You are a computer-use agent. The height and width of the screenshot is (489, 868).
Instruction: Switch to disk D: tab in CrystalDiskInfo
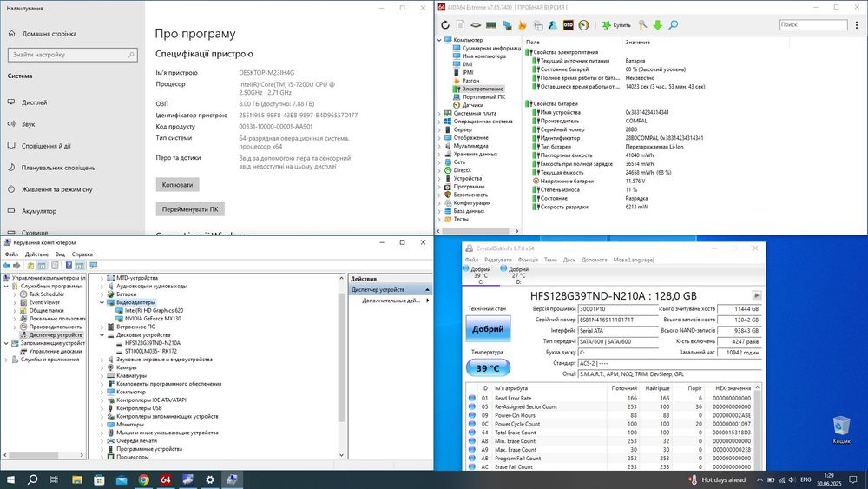tap(518, 275)
